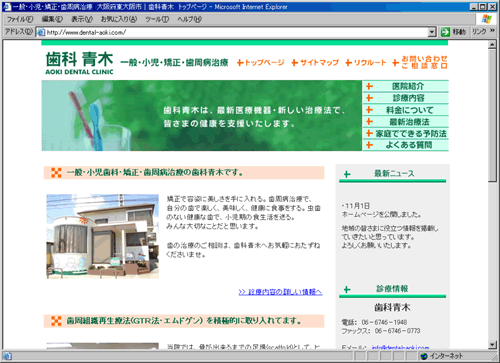Select よくある質問 in the side menu
This screenshot has width=500, height=363.
[x=409, y=145]
